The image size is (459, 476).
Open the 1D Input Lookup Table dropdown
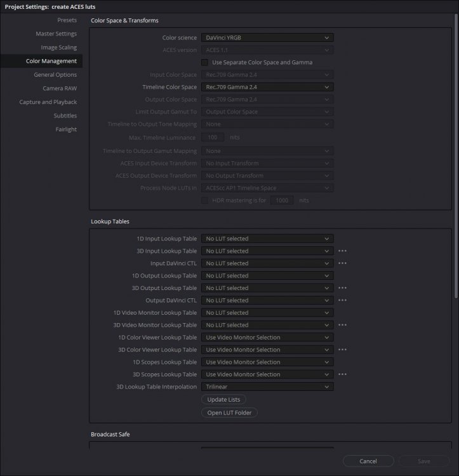pos(267,239)
